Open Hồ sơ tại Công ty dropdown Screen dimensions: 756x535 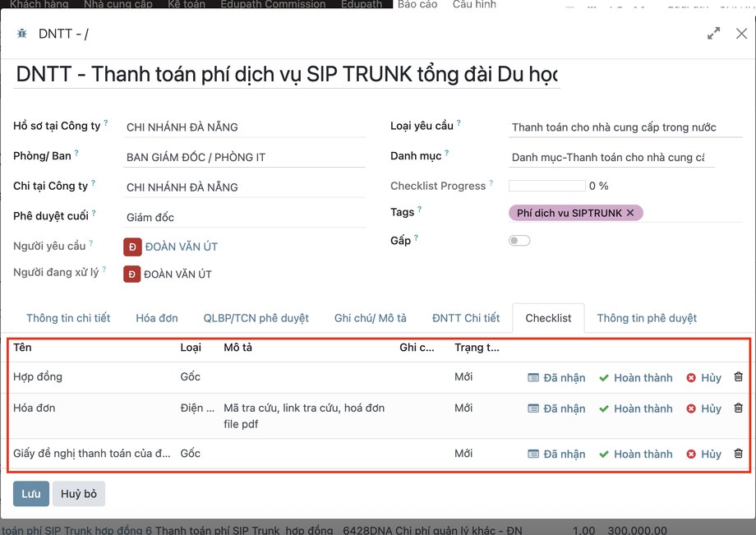pyautogui.click(x=244, y=127)
